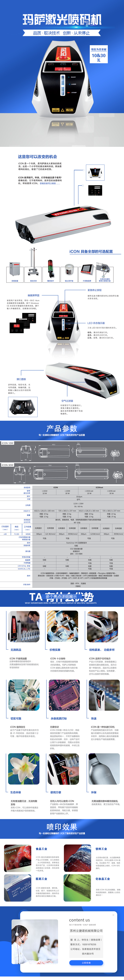Viewport: 124px width, 980px height.
Task: Click the iCON 具备全部的可选配置 heading
Action: pos(91,251)
